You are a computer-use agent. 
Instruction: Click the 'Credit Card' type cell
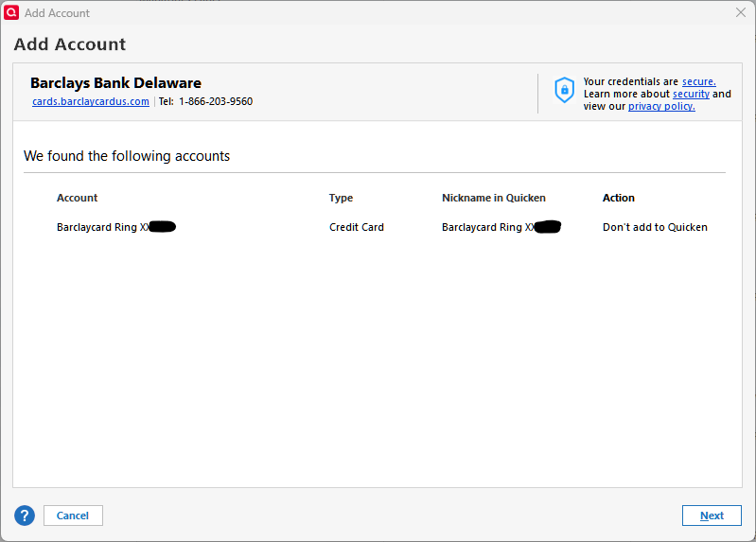pyautogui.click(x=357, y=227)
